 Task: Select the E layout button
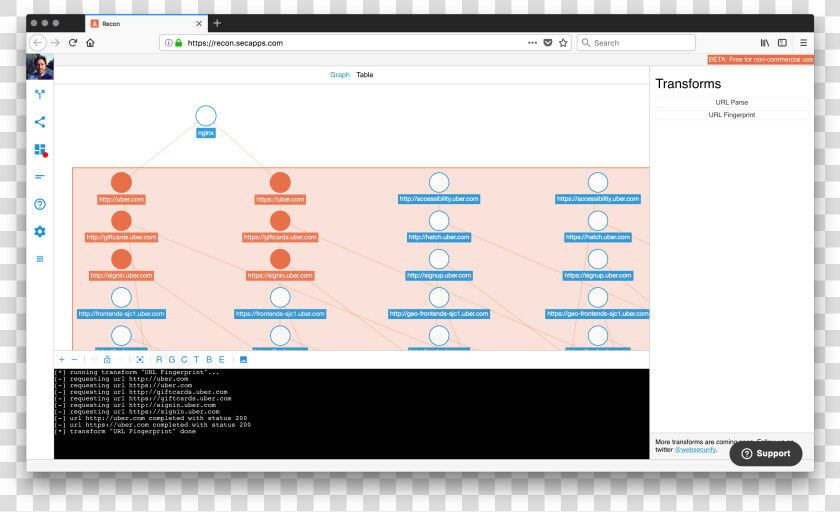(221, 360)
